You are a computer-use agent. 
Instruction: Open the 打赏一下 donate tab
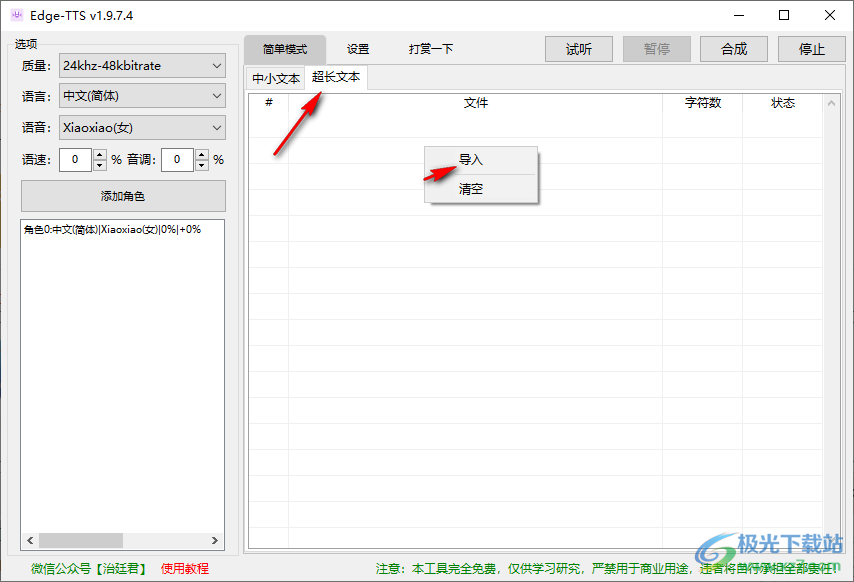click(x=431, y=50)
